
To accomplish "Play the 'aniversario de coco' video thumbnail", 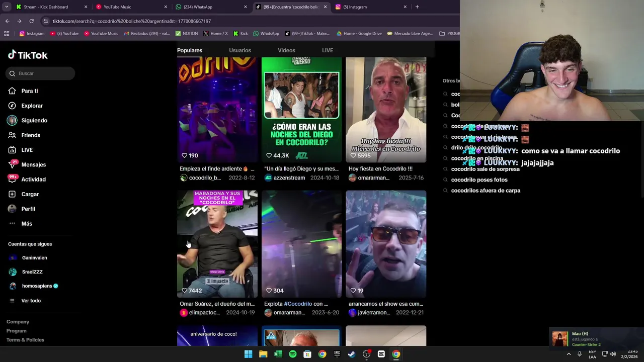I will [x=217, y=336].
